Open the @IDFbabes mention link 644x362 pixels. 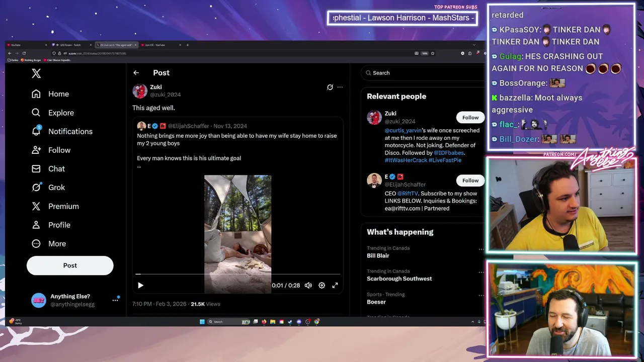449,153
